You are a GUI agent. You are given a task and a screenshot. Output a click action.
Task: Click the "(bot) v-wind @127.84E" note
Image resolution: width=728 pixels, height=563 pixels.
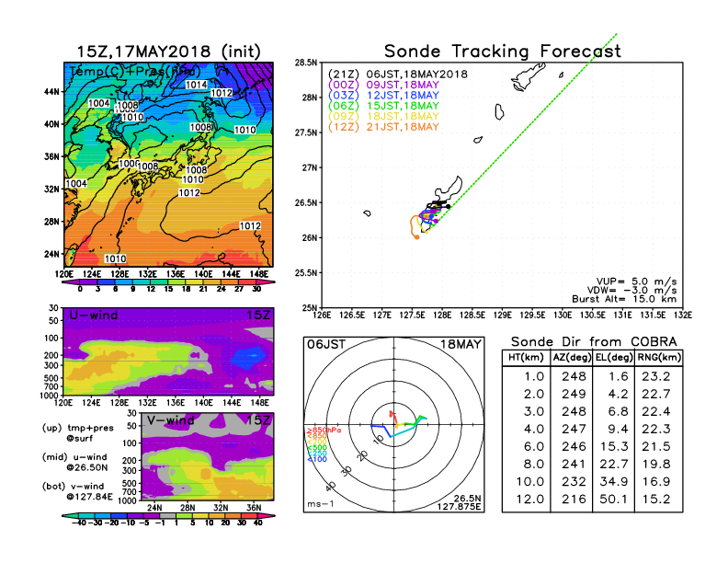tap(77, 491)
